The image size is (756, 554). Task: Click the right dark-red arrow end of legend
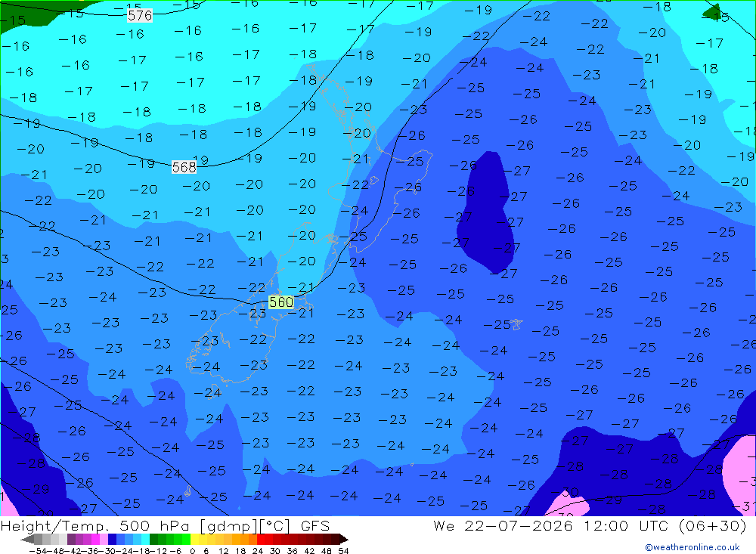344,540
